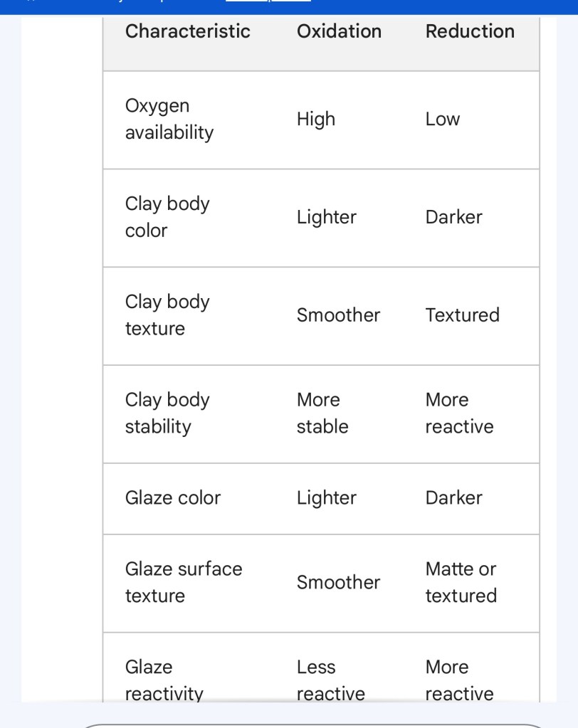Click the Characteristic column header
Screen dimensions: 578x728
[187, 31]
